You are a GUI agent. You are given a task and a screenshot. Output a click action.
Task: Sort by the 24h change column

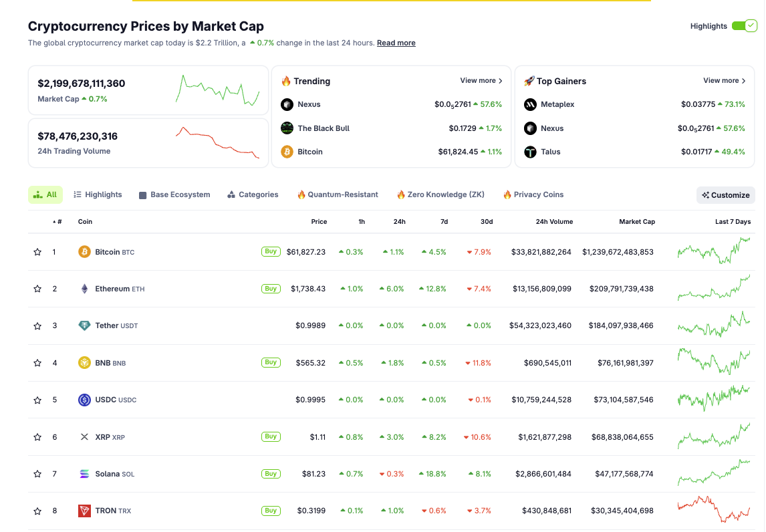400,222
